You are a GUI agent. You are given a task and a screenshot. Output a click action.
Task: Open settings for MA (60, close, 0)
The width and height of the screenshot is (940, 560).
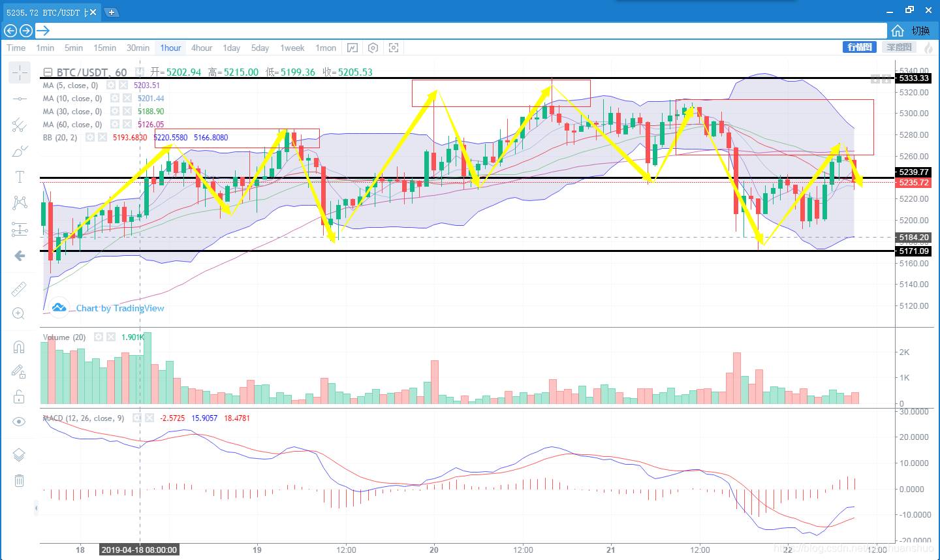tap(115, 125)
